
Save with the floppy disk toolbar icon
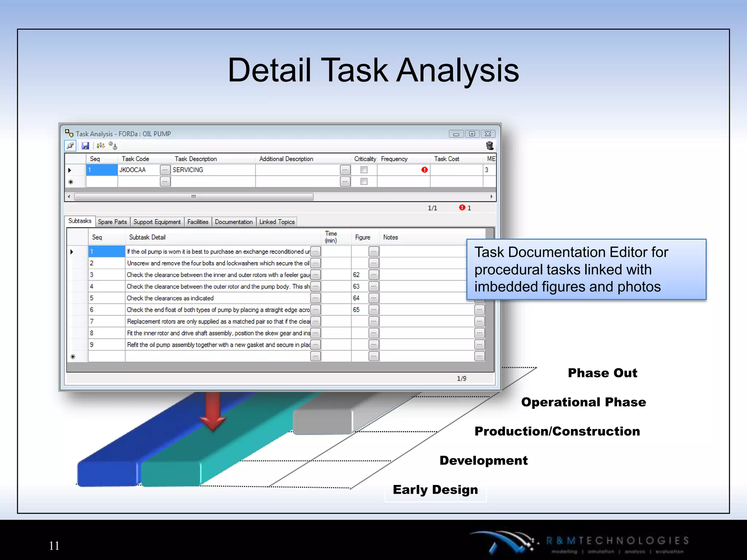[x=85, y=146]
